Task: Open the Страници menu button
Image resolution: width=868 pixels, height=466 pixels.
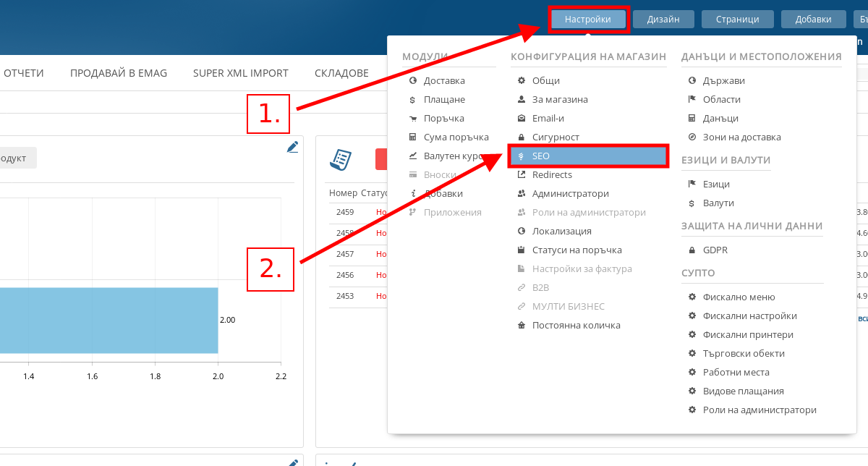Action: pos(737,20)
